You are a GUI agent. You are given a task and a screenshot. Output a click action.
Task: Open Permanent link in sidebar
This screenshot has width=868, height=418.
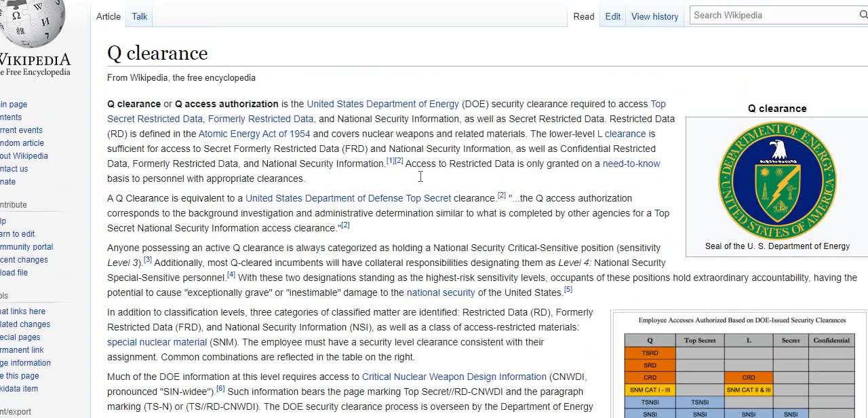[x=22, y=350]
